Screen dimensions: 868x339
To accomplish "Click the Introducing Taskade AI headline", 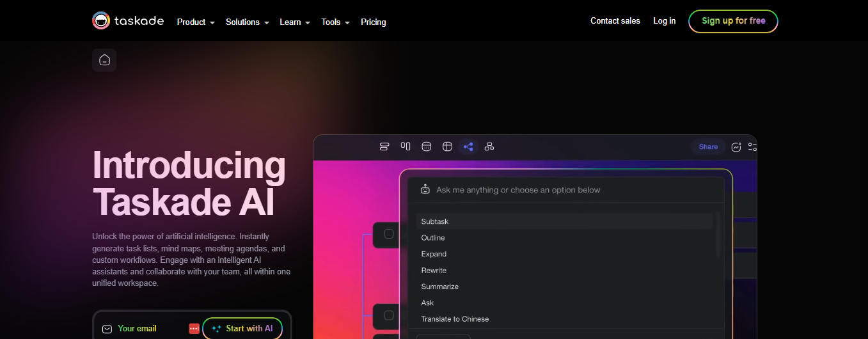I will pos(189,183).
